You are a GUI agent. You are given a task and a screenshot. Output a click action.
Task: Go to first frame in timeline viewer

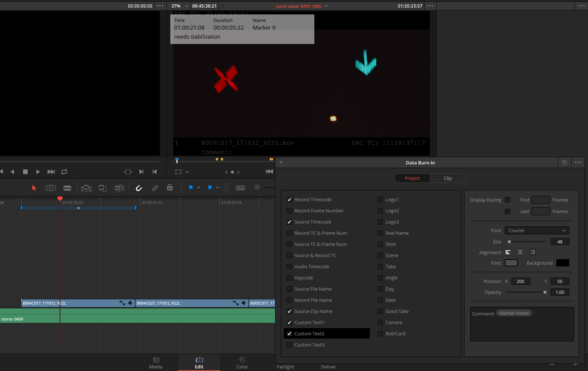pyautogui.click(x=269, y=172)
